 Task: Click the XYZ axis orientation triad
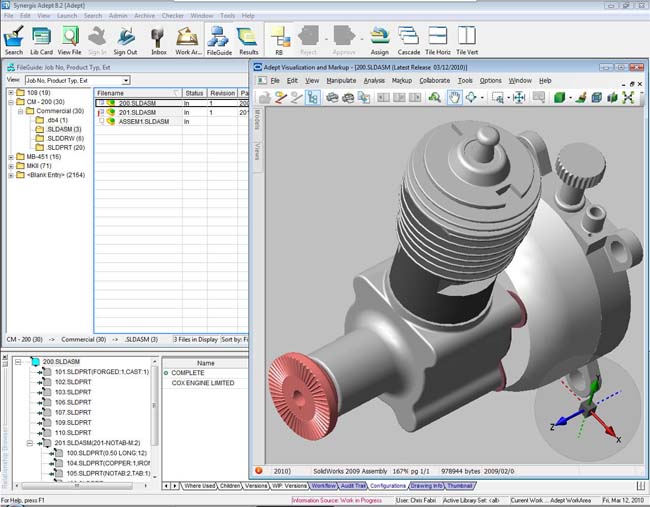click(587, 410)
